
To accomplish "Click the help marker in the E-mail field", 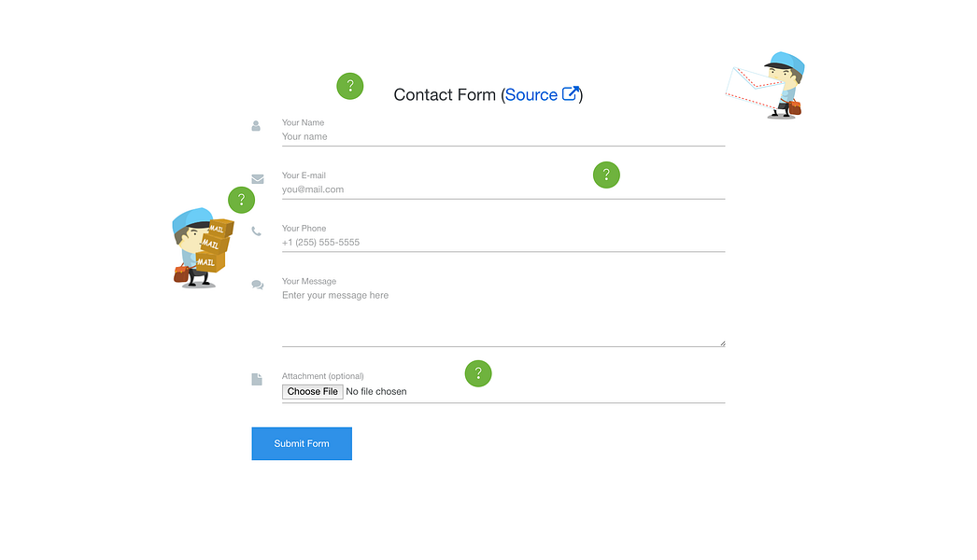I will pos(605,175).
